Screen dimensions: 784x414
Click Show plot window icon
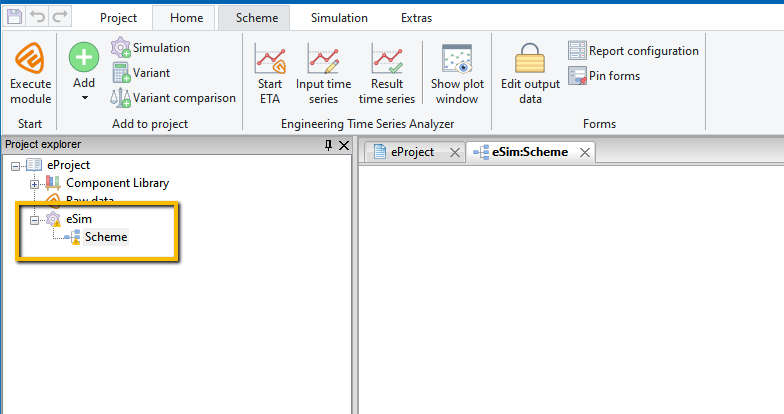click(x=457, y=59)
